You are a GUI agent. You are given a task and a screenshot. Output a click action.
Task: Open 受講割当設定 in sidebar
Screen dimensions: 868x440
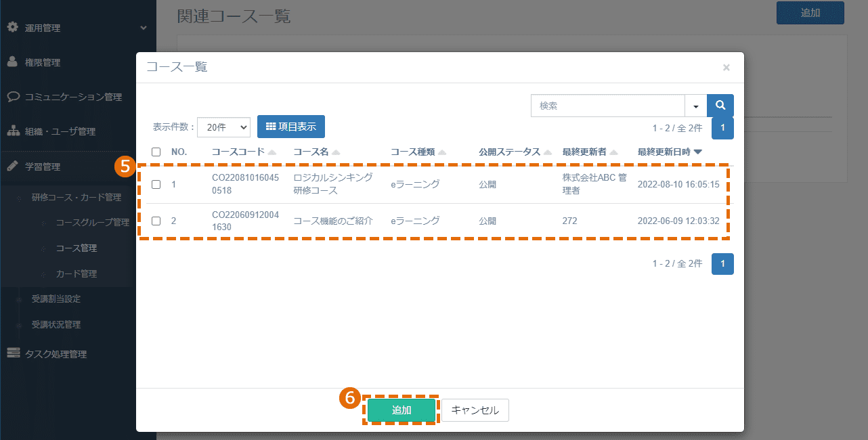click(56, 299)
